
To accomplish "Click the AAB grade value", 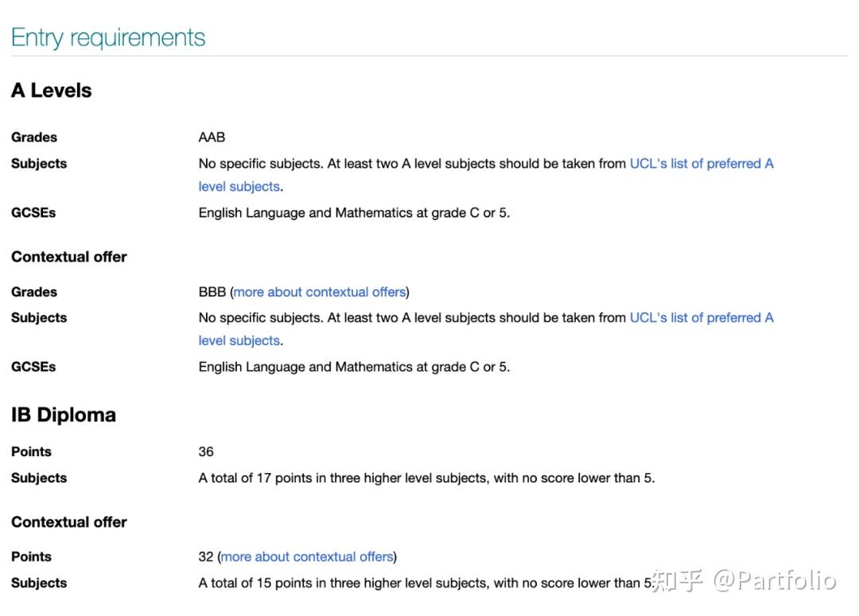I will (x=212, y=138).
